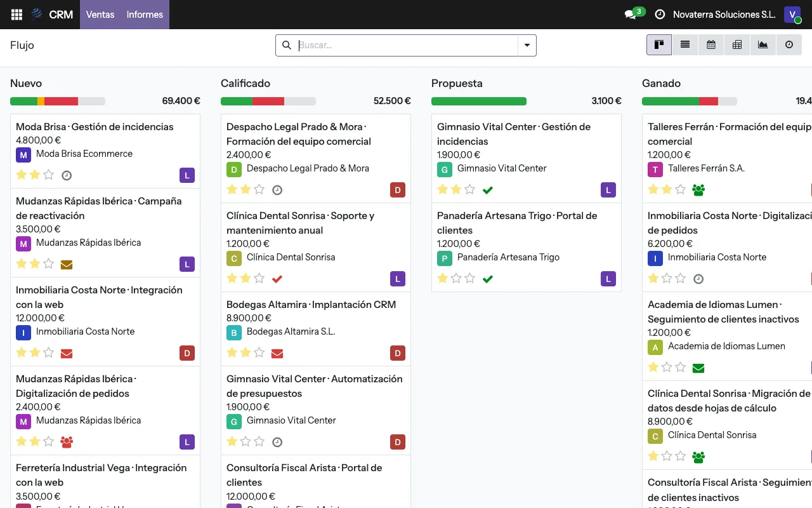Switch to graph view
This screenshot has width=812, height=508.
coord(763,45)
